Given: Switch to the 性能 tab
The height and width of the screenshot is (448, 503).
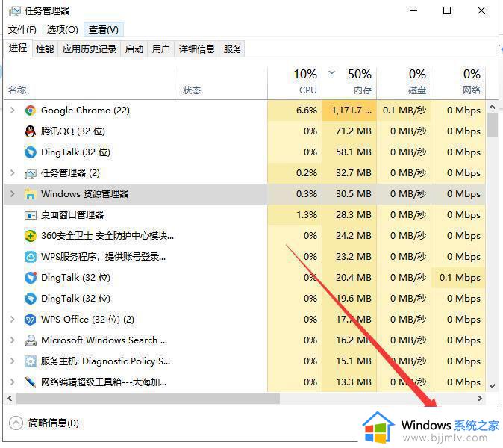Looking at the screenshot, I should coord(45,49).
